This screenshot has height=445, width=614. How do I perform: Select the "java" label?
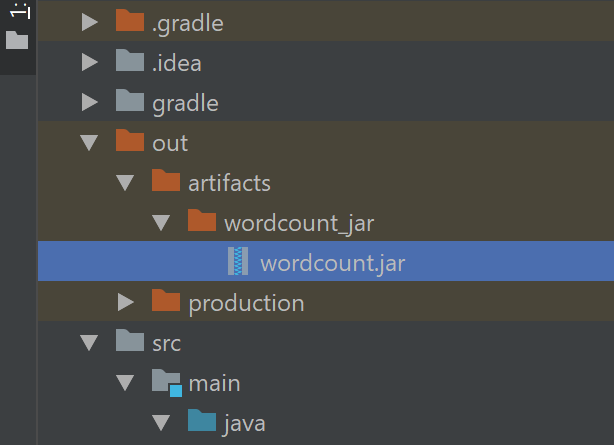[244, 424]
